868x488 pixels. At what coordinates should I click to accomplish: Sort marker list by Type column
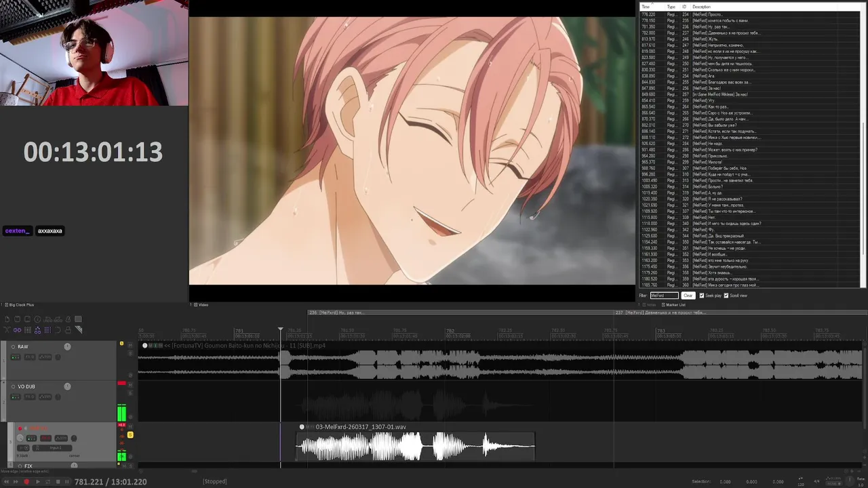tap(671, 7)
